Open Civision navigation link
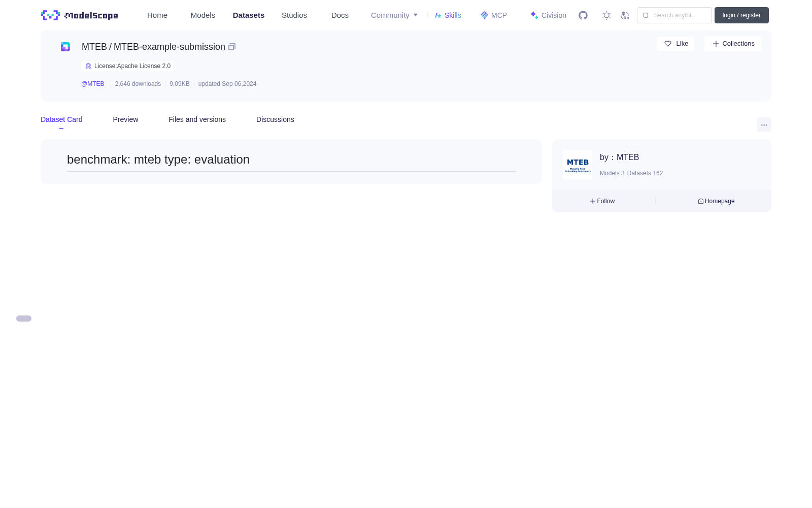The height and width of the screenshot is (508, 812). pyautogui.click(x=548, y=15)
